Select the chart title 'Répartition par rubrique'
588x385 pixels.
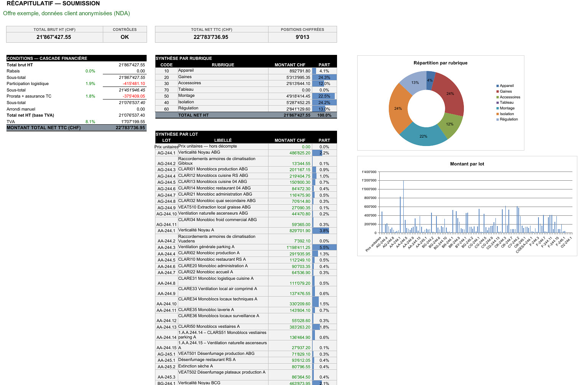click(x=440, y=63)
